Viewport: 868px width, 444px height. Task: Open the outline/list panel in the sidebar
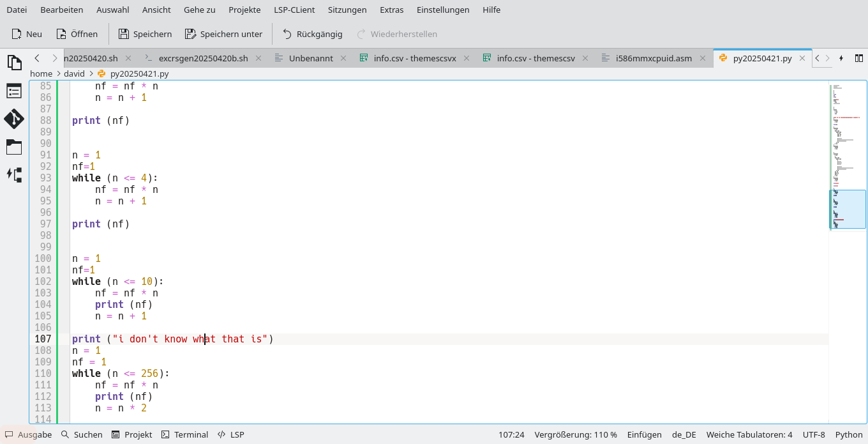pos(14,91)
